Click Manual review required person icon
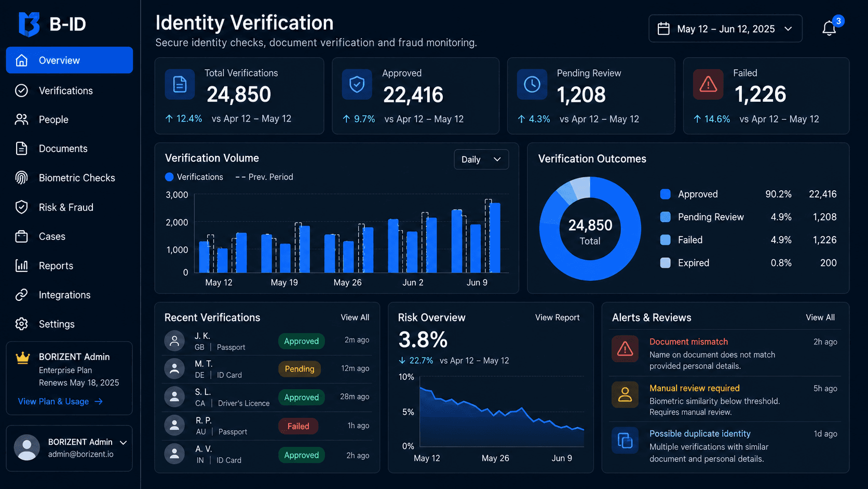This screenshot has height=489, width=868. point(625,395)
